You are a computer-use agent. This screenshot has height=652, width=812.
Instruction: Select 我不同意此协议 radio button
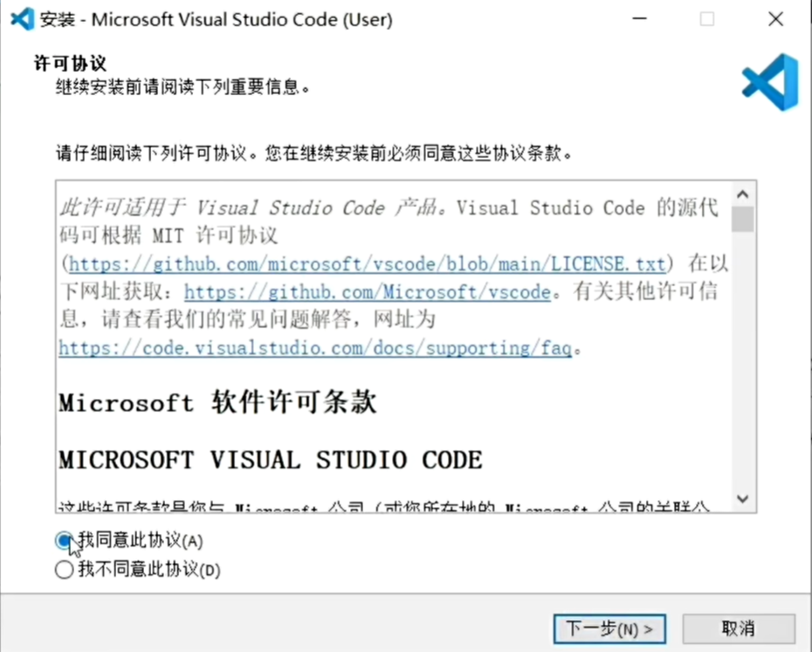coord(65,570)
